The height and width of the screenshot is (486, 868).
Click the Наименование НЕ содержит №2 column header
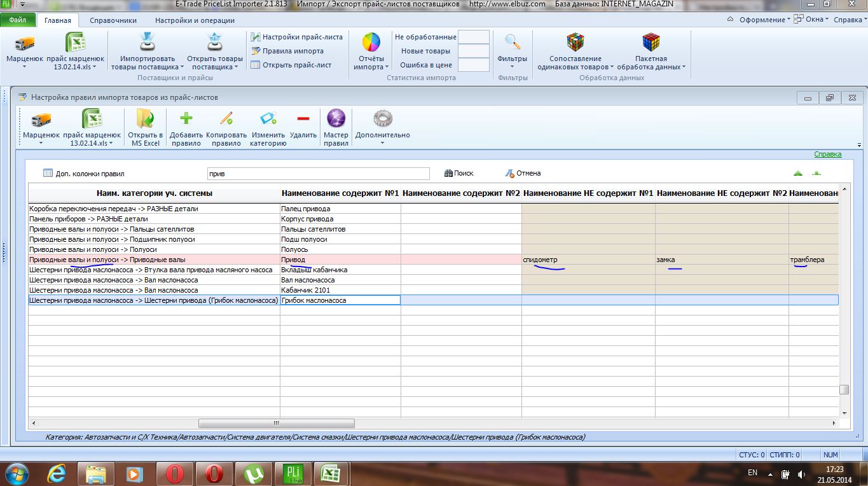[x=722, y=193]
